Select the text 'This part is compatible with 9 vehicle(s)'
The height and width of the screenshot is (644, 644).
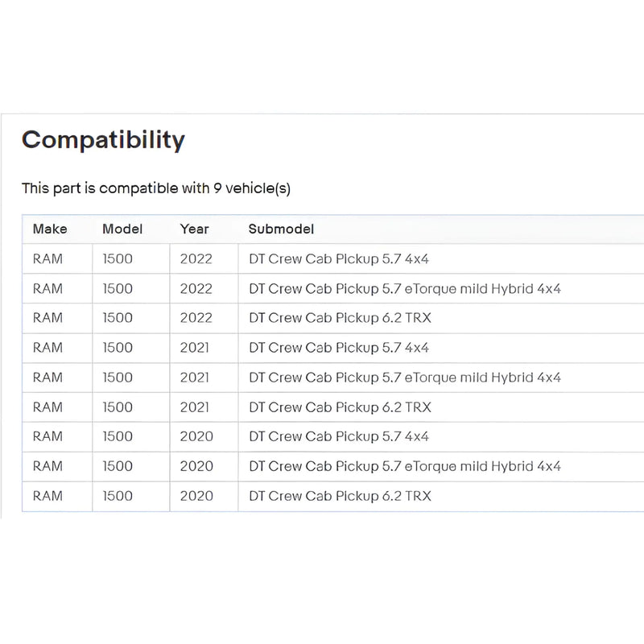156,188
